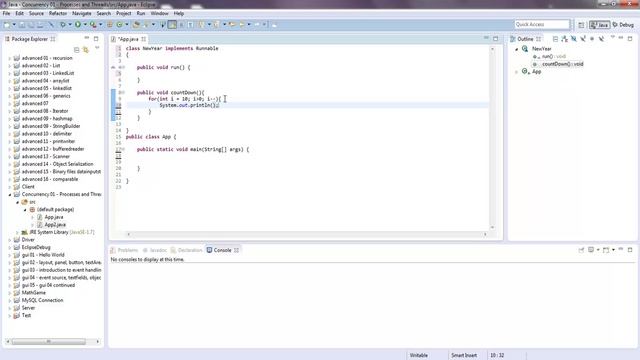Open the Refactor menu
This screenshot has height=360, width=640.
click(58, 13)
